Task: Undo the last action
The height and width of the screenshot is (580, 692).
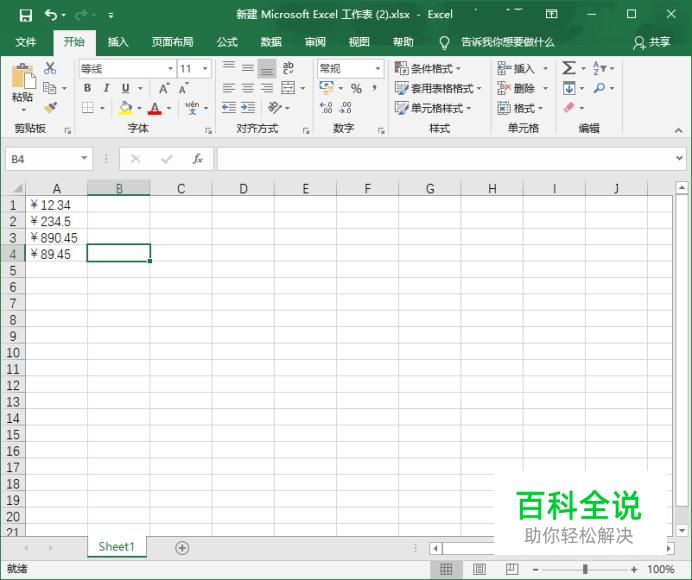Action: pyautogui.click(x=51, y=15)
